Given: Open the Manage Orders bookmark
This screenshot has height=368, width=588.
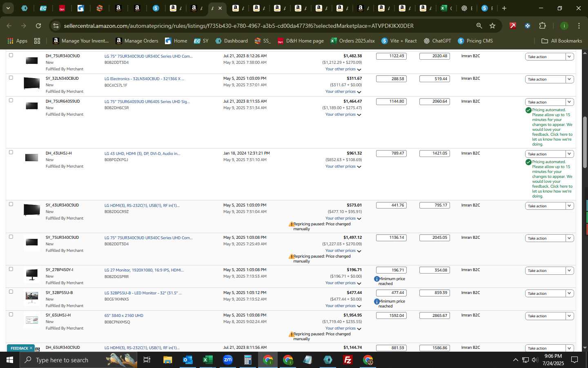Looking at the screenshot, I should (x=137, y=41).
